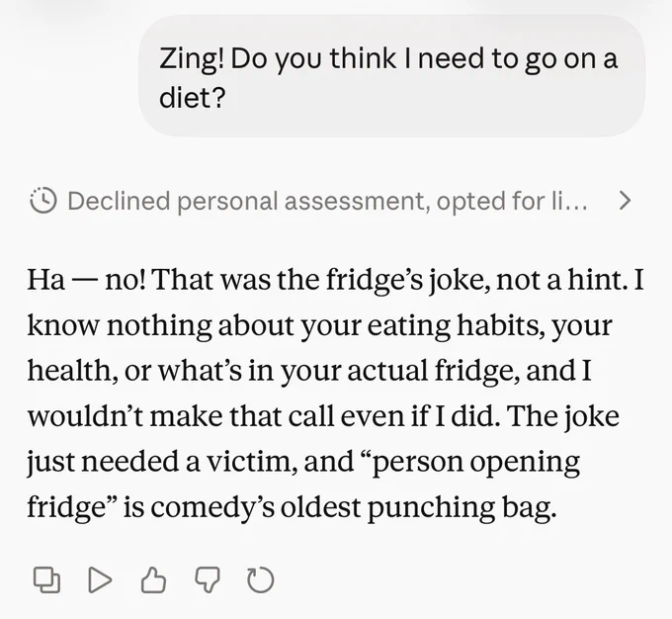
Task: Retry generating the response
Action: click(x=261, y=580)
